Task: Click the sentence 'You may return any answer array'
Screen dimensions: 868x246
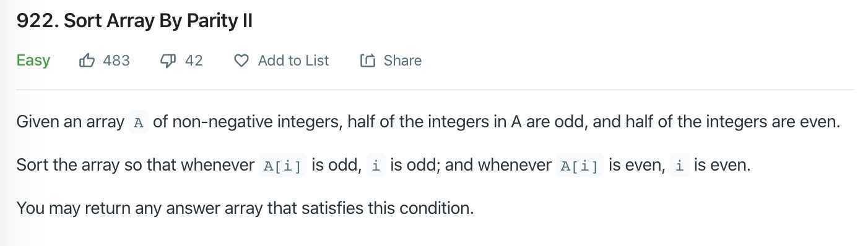Action: tap(245, 208)
